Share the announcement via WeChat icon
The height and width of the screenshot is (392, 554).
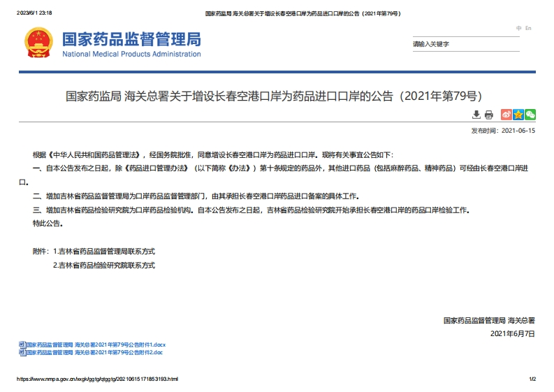tap(530, 115)
